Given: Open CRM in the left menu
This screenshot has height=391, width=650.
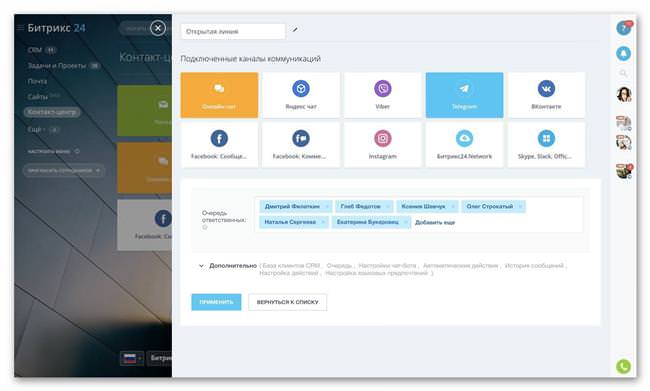Looking at the screenshot, I should [x=35, y=50].
